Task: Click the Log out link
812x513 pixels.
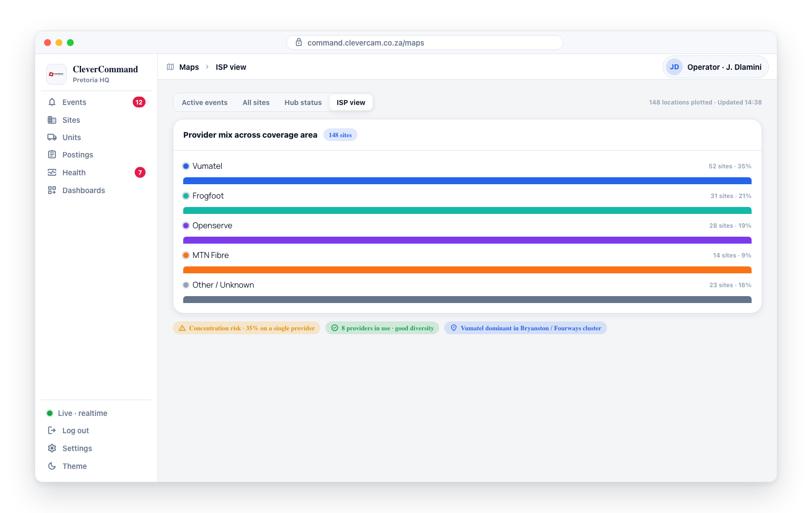Action: point(97,430)
